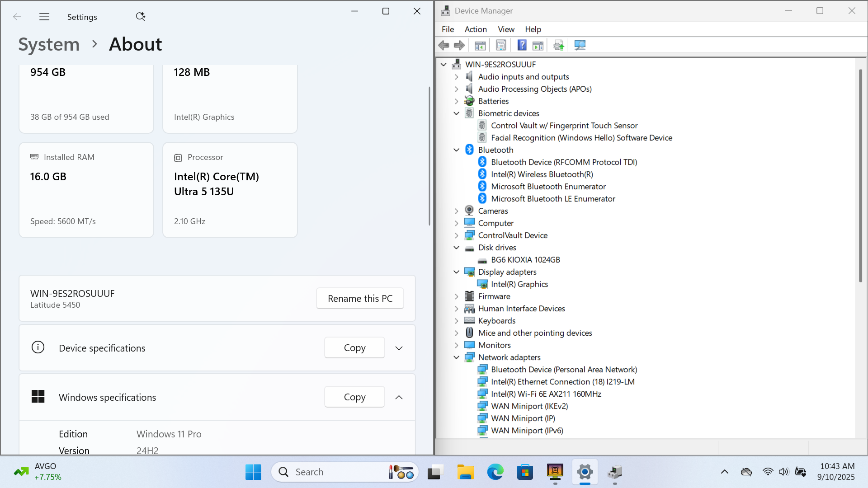
Task: Collapse the Bluetooth node
Action: point(457,150)
